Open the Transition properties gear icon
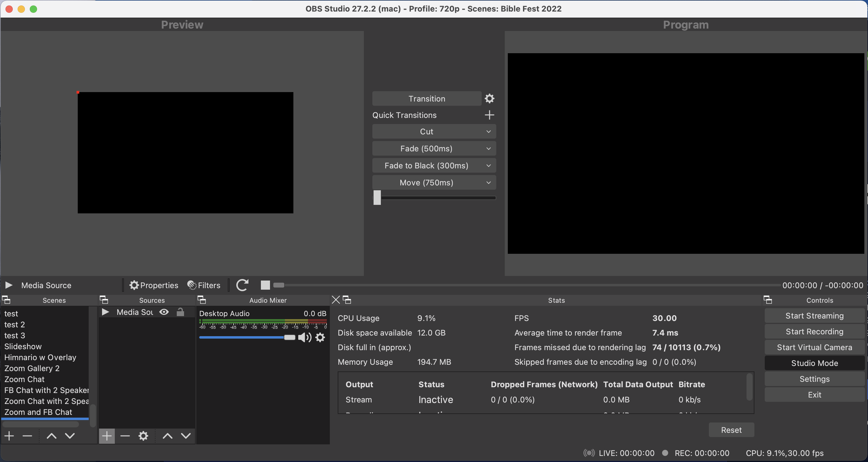This screenshot has height=462, width=868. (489, 98)
